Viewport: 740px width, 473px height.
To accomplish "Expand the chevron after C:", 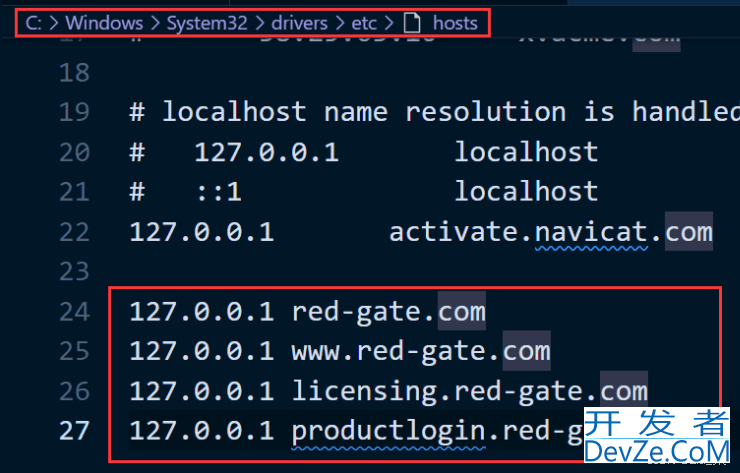I will [x=54, y=23].
